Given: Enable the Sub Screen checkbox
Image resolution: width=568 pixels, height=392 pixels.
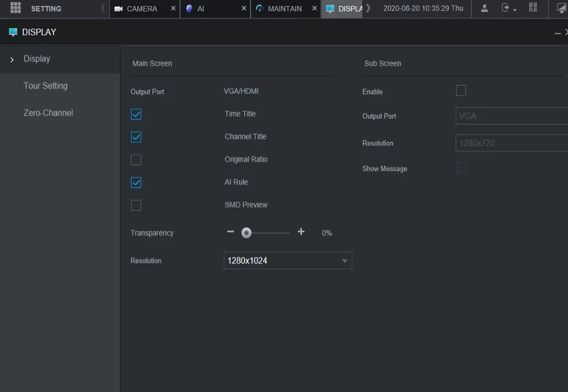Looking at the screenshot, I should [x=461, y=91].
